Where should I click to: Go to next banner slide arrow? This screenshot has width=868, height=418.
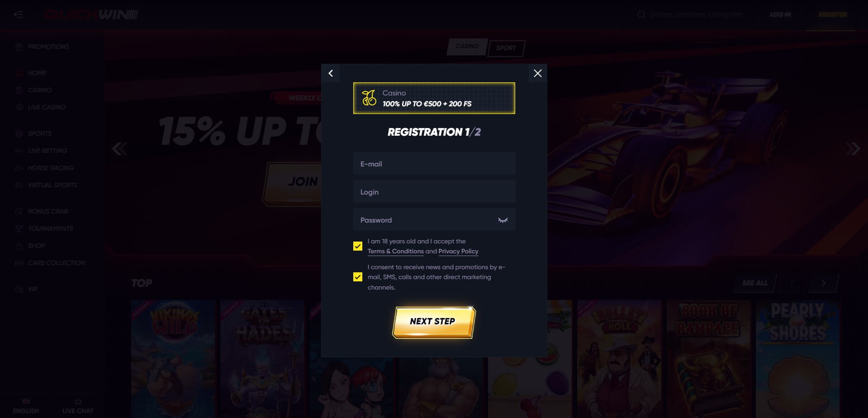tap(853, 149)
